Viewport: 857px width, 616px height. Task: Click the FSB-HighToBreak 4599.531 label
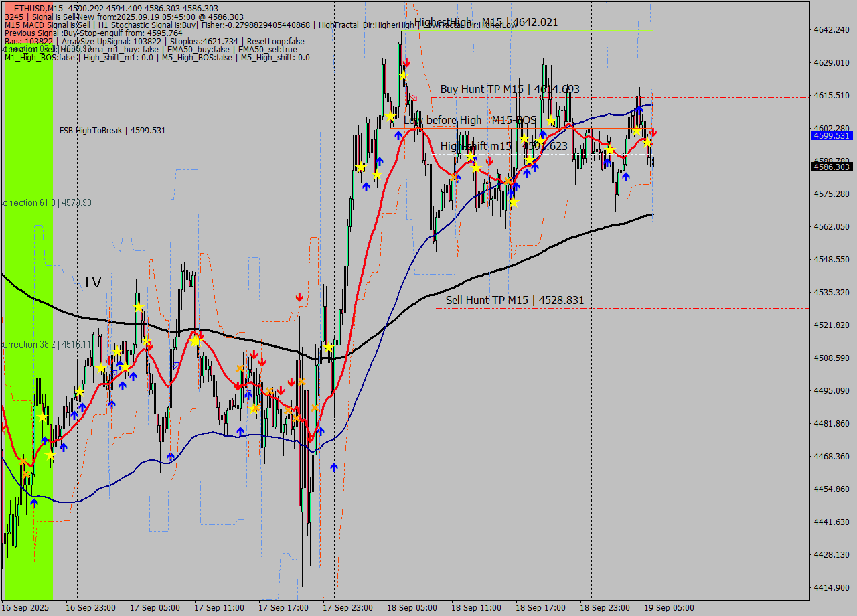(112, 131)
